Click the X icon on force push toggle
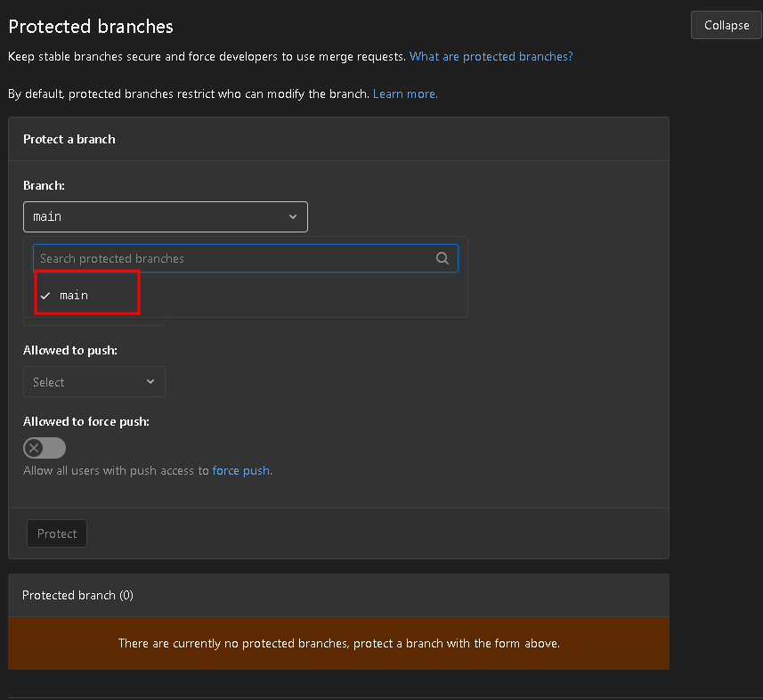 [x=34, y=448]
